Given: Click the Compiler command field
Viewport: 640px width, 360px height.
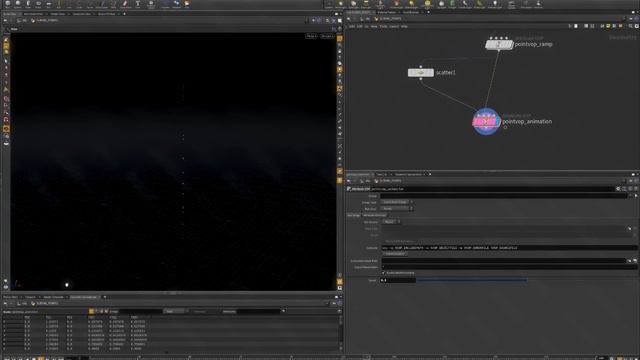Looking at the screenshot, I should coord(509,248).
